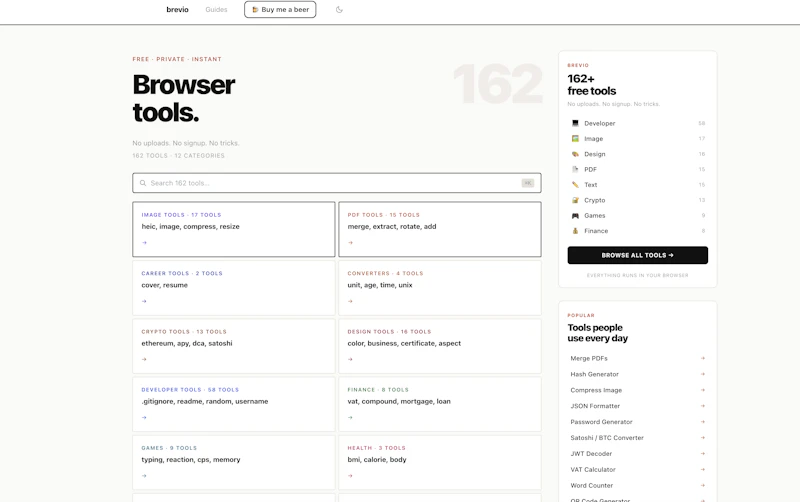Open the Career Tools card
Viewport: 800px width, 502px height.
[x=234, y=288]
